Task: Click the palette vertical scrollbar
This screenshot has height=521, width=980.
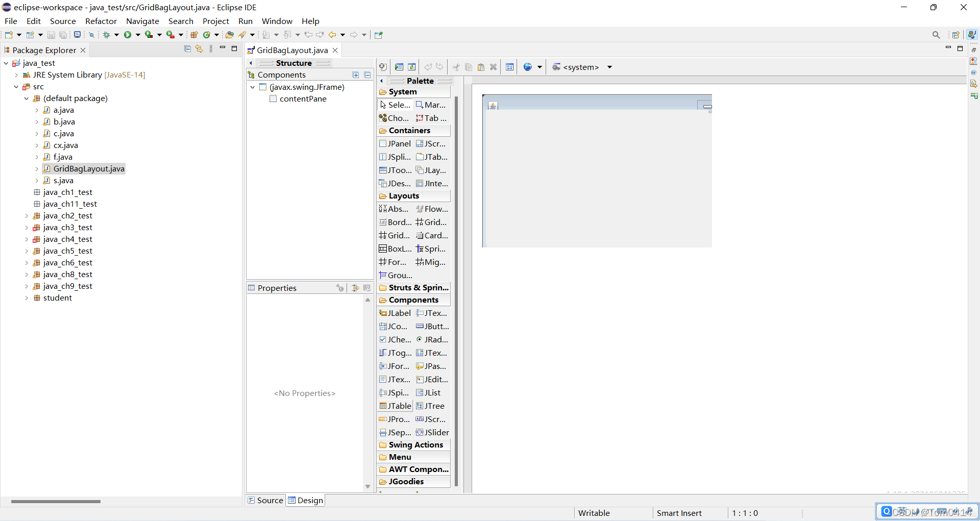Action: 456,291
